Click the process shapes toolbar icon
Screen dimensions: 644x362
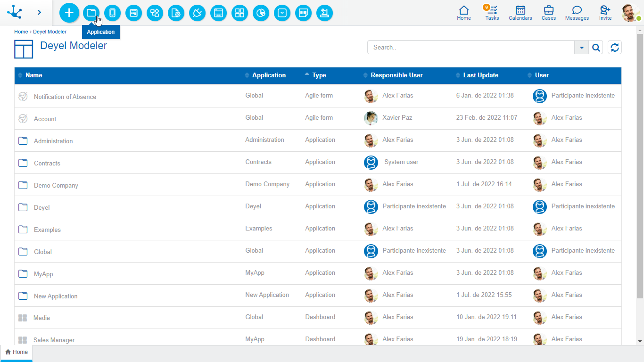coord(155,13)
